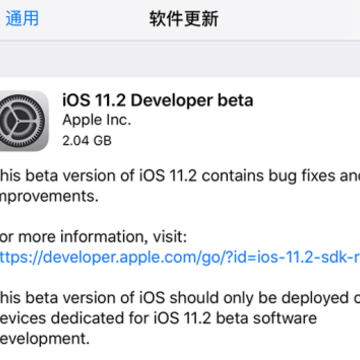Click 'ios-11.2-sdk' portion of the URL
The width and height of the screenshot is (360, 360).
pos(297,257)
